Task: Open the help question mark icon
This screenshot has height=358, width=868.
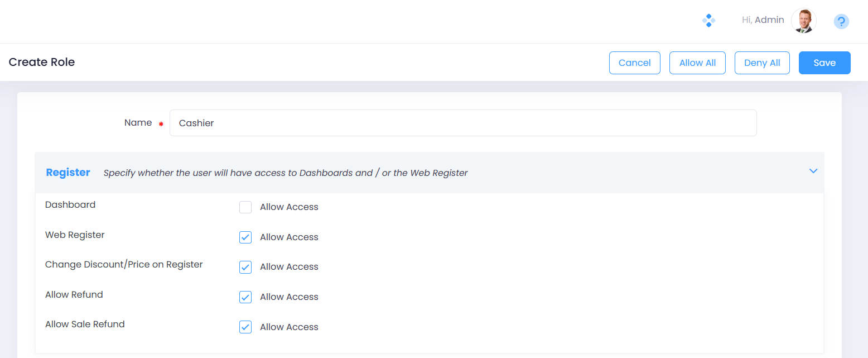Action: (x=841, y=22)
